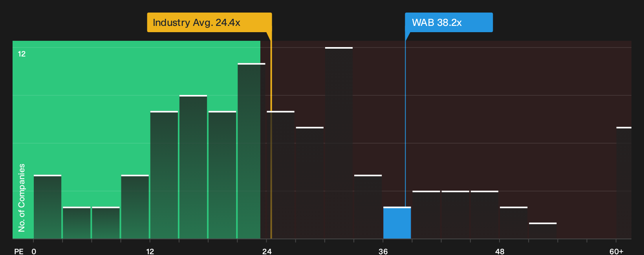Click the Industry Avg. 24.4x label

coord(209,22)
